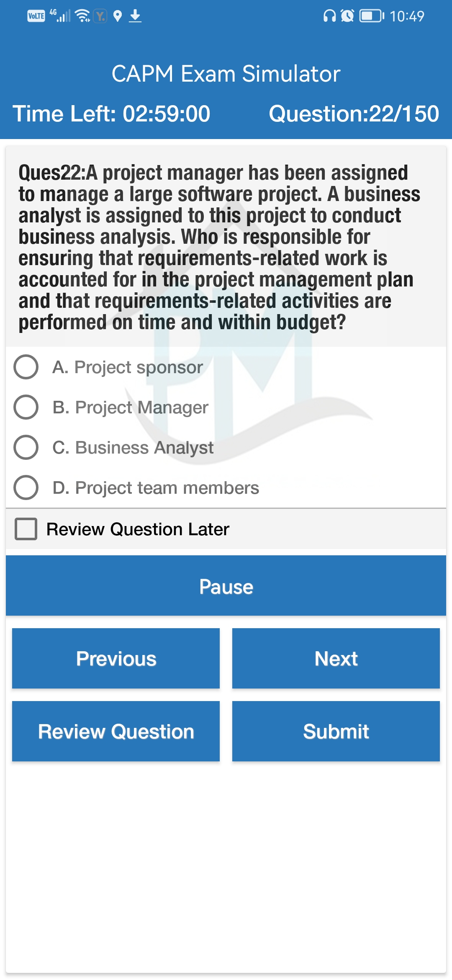Open the Review Question list

116,731
